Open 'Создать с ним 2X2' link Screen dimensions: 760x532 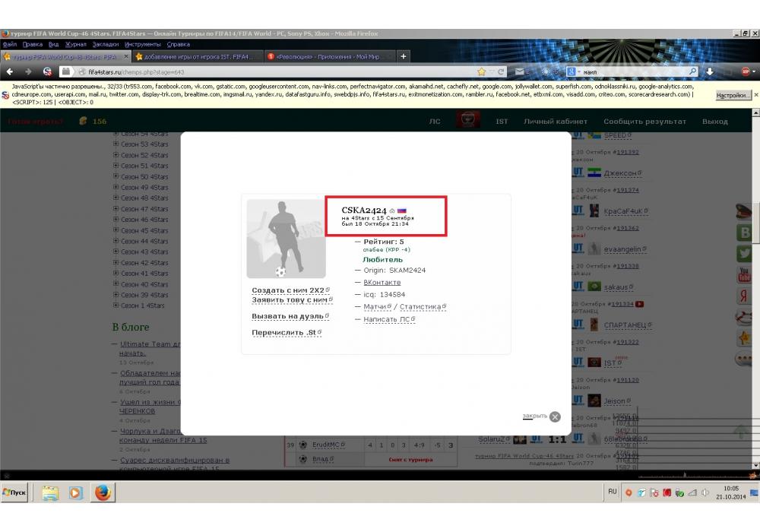coord(288,290)
